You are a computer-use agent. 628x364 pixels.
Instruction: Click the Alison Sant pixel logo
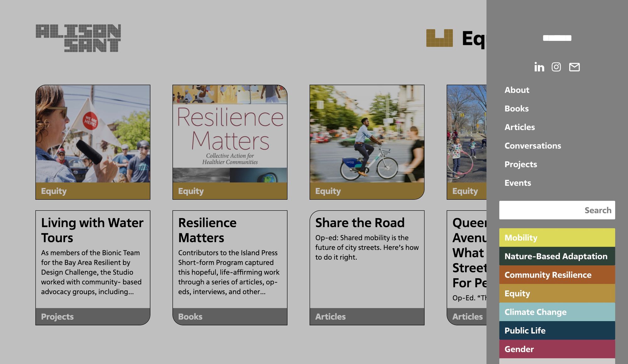coord(78,38)
